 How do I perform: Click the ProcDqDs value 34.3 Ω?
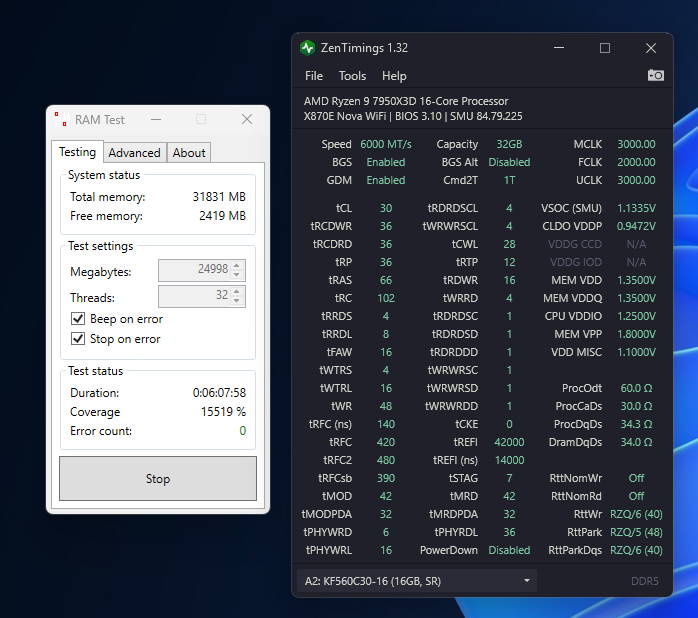[636, 424]
